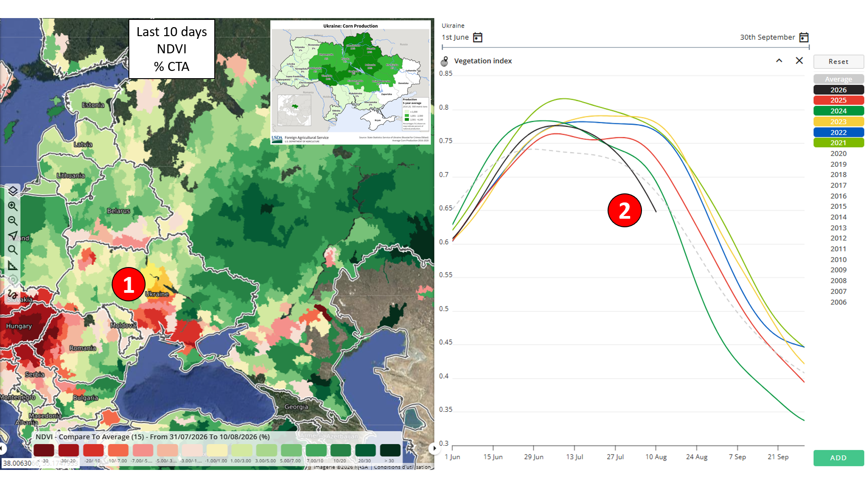Collapse the Vegetation index panel
Viewport: 868px width, 488px height.
tap(779, 61)
